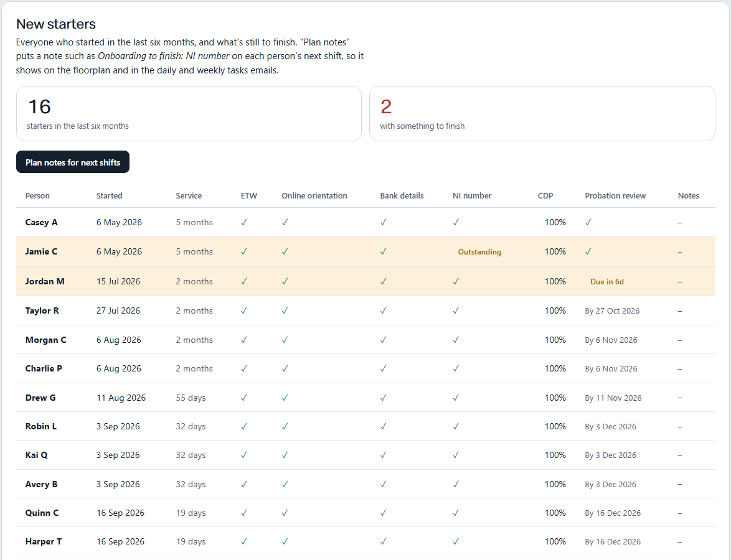Click the Service column header

click(189, 195)
